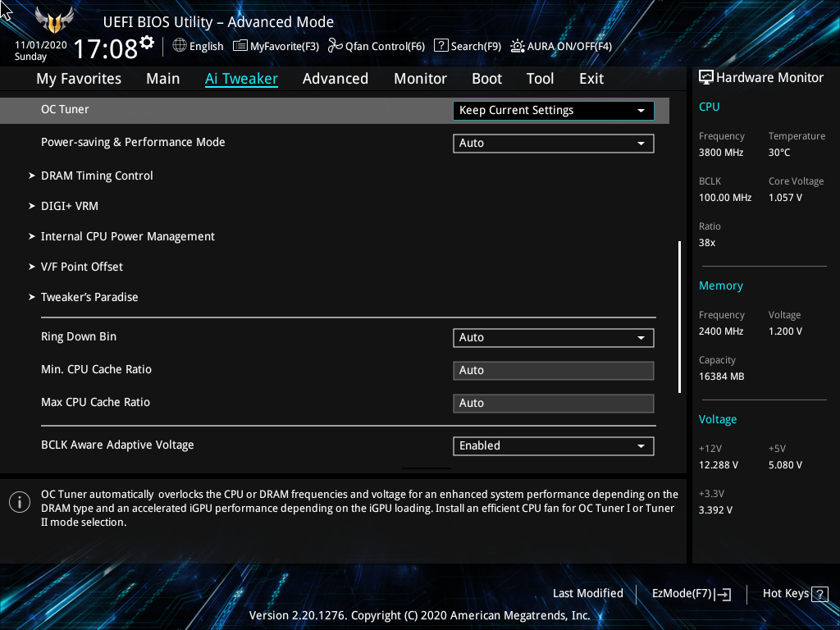Click the Version 2.20.1276 copyright text
840x630 pixels.
click(419, 615)
